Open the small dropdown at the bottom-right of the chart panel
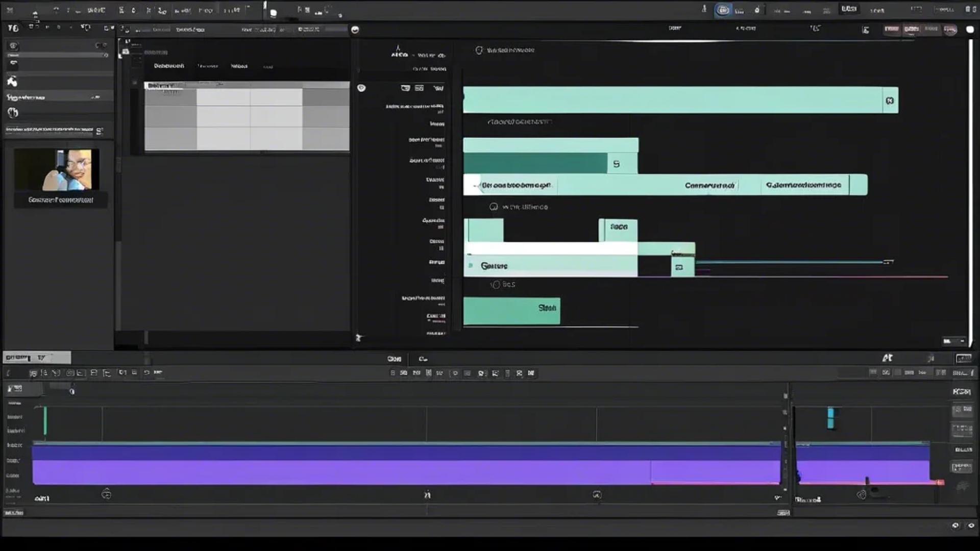 click(x=953, y=341)
